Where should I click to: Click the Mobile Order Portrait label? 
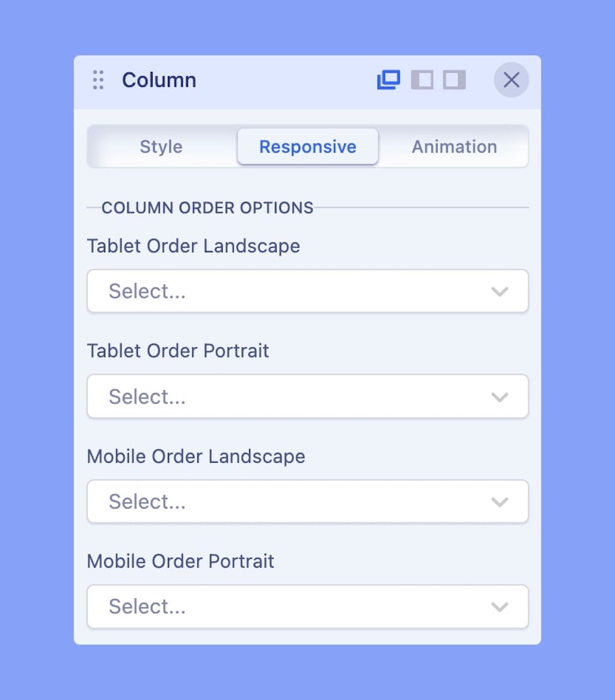point(180,561)
